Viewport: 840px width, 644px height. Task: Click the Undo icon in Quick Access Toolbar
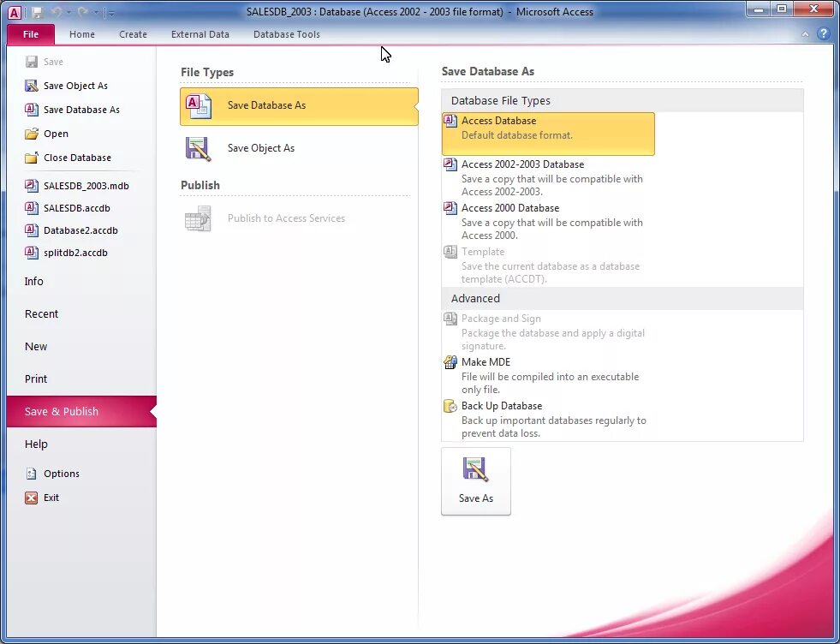coord(57,12)
